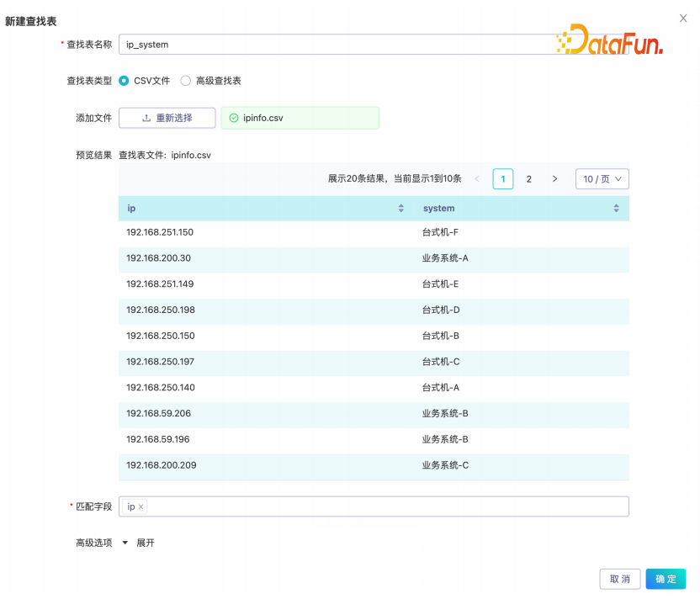The width and height of the screenshot is (700, 599).
Task: Click 重新选择 to reselect the file
Action: click(x=167, y=118)
